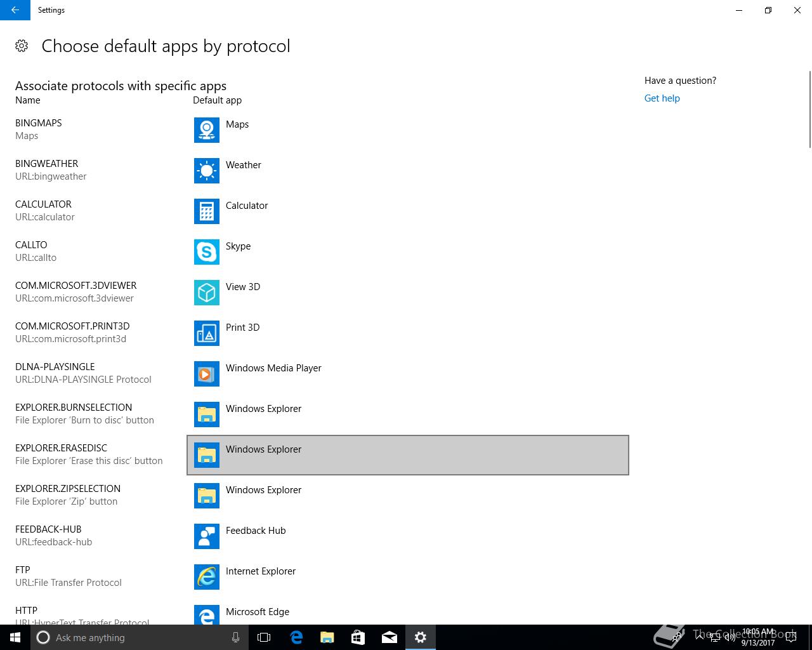Viewport: 812px width, 650px height.
Task: Open the Action Center notifications icon
Action: tap(790, 637)
